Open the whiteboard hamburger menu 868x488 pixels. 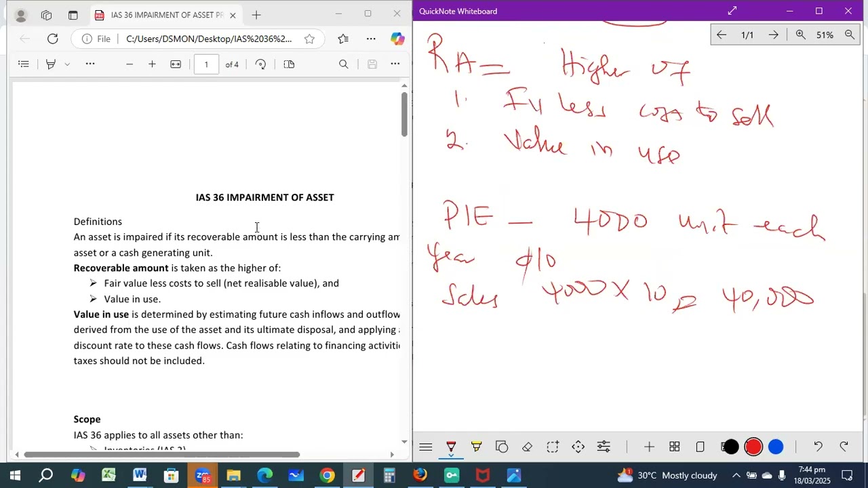tap(426, 447)
